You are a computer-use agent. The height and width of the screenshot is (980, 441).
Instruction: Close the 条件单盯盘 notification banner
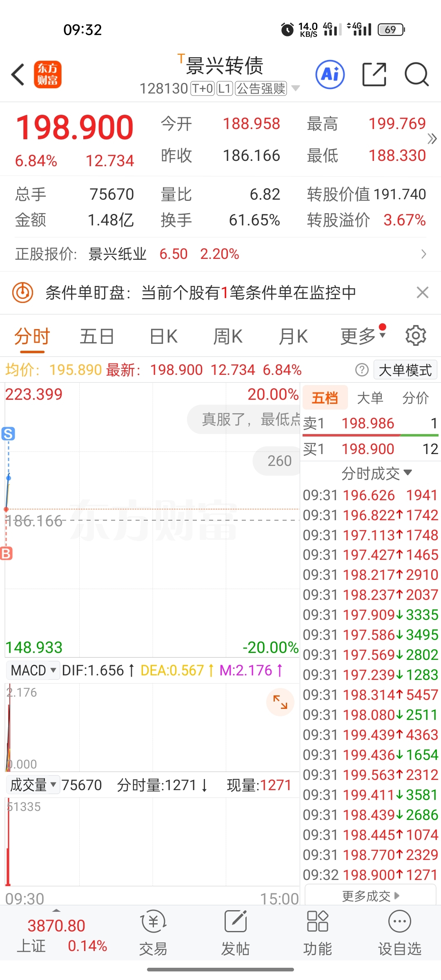(x=422, y=292)
